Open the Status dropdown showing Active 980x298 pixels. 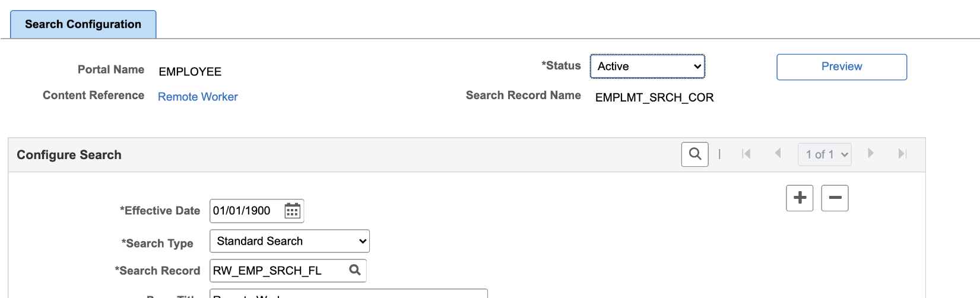(647, 66)
